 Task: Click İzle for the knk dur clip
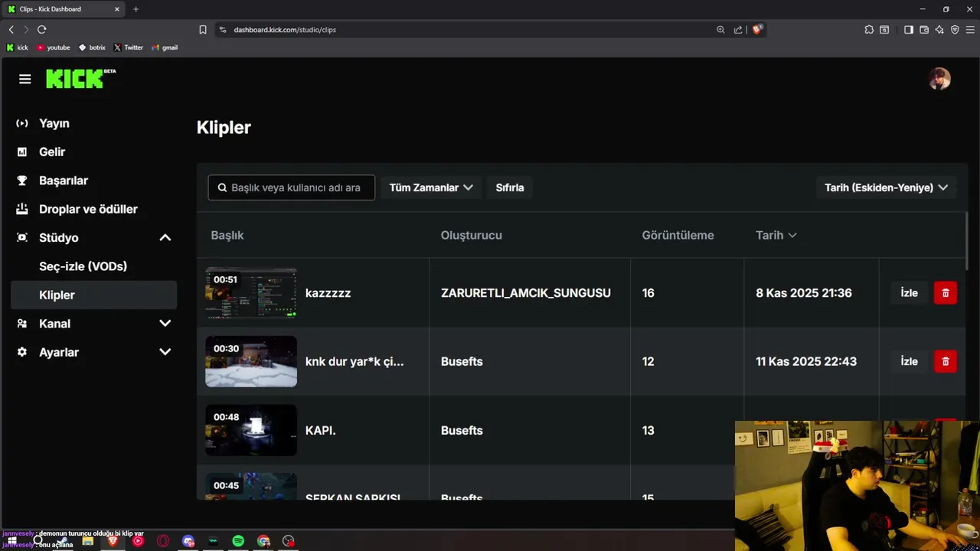(909, 361)
